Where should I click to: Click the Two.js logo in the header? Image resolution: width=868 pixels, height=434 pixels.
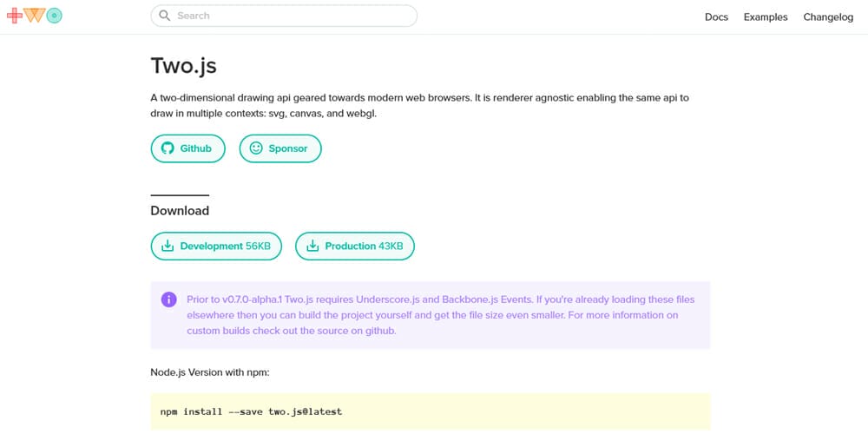pos(35,16)
